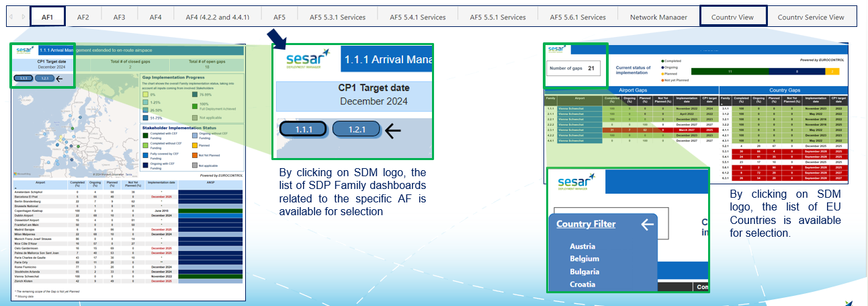Go to the AF5 5.5.1 Services tab
868x306 pixels.
click(x=498, y=17)
